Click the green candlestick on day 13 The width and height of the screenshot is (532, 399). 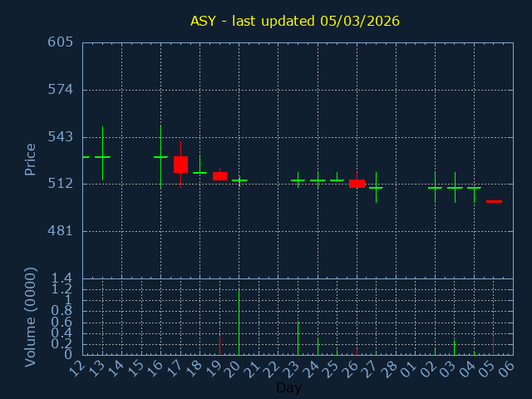[x=102, y=156]
